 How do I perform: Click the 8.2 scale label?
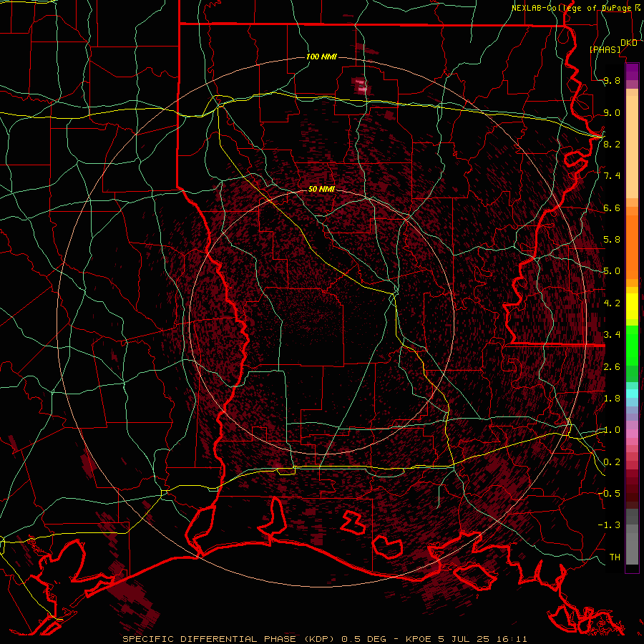pos(612,144)
